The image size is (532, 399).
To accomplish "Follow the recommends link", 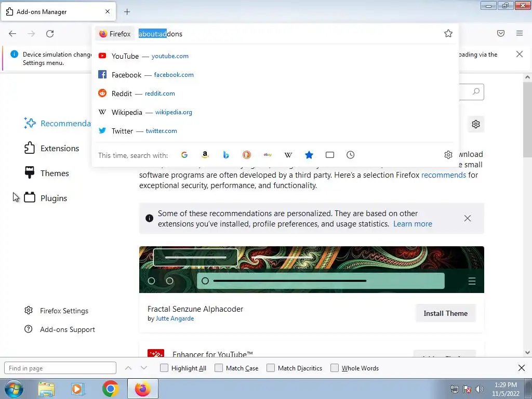I will (444, 175).
